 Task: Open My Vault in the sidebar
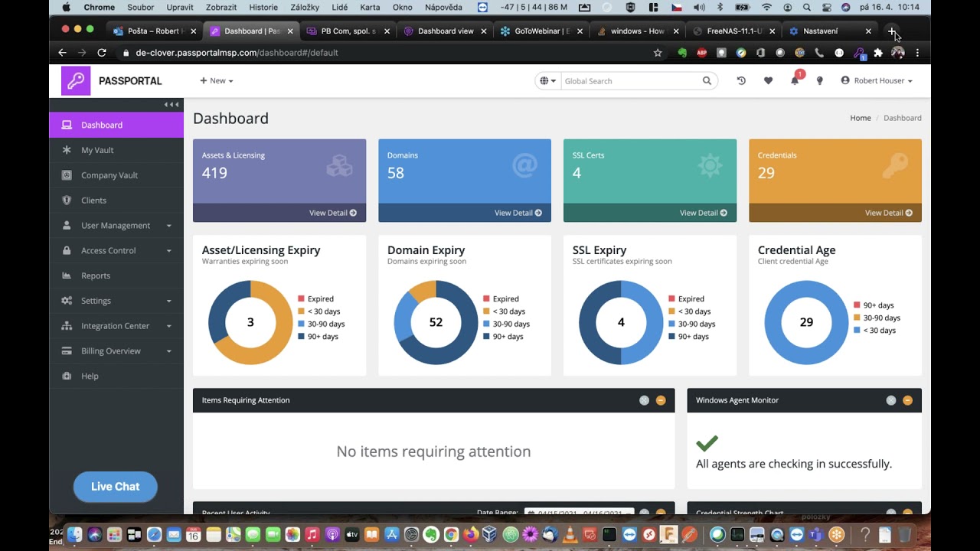point(116,150)
